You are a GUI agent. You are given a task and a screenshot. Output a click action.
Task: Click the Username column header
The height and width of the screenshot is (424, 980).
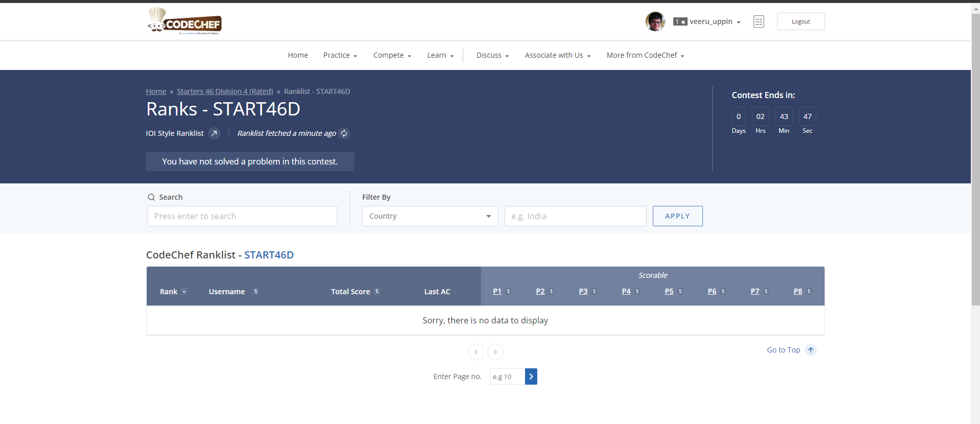[226, 292]
